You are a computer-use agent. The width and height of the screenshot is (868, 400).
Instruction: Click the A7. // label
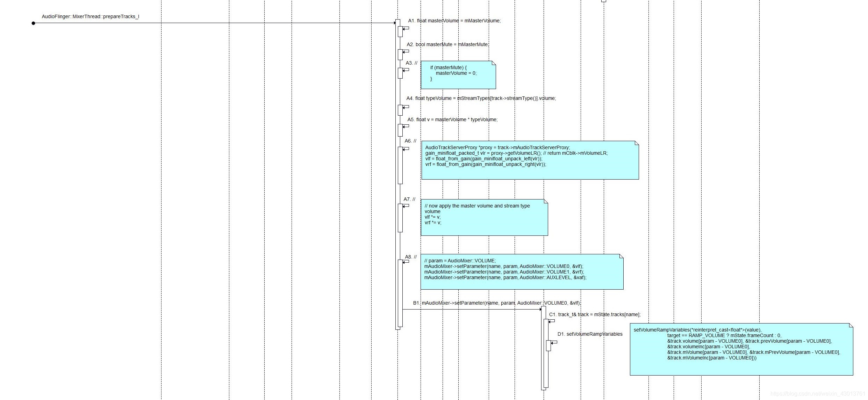coord(409,199)
